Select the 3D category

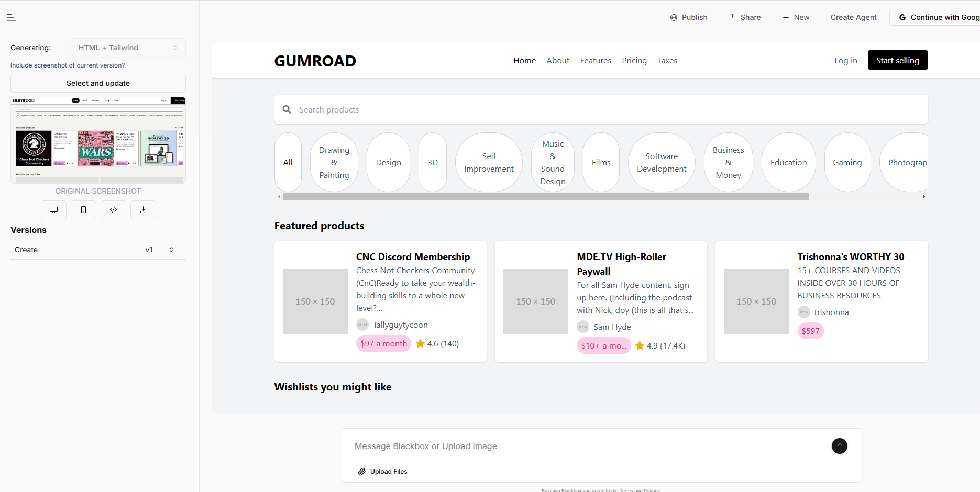433,162
